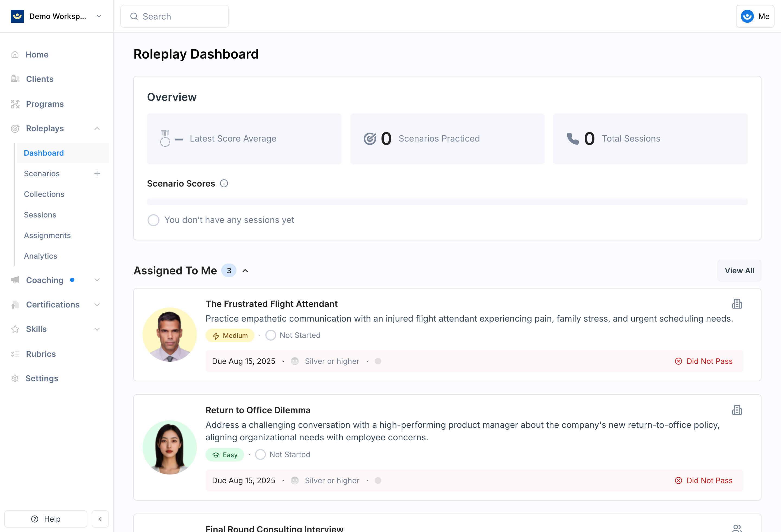Click the Me profile avatar

click(x=747, y=17)
